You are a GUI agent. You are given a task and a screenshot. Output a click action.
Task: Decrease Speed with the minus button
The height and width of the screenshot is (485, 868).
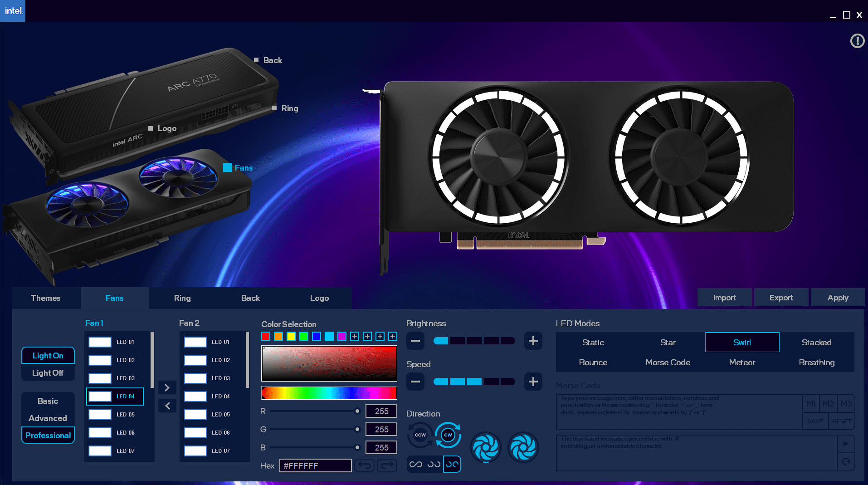click(415, 382)
